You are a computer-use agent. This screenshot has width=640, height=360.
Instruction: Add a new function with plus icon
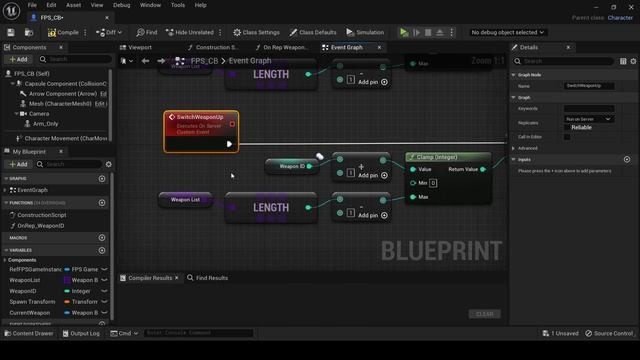[x=102, y=203]
